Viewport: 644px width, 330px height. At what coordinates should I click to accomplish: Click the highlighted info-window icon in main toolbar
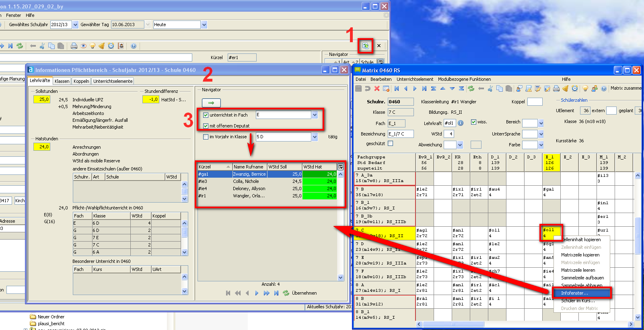[x=366, y=46]
